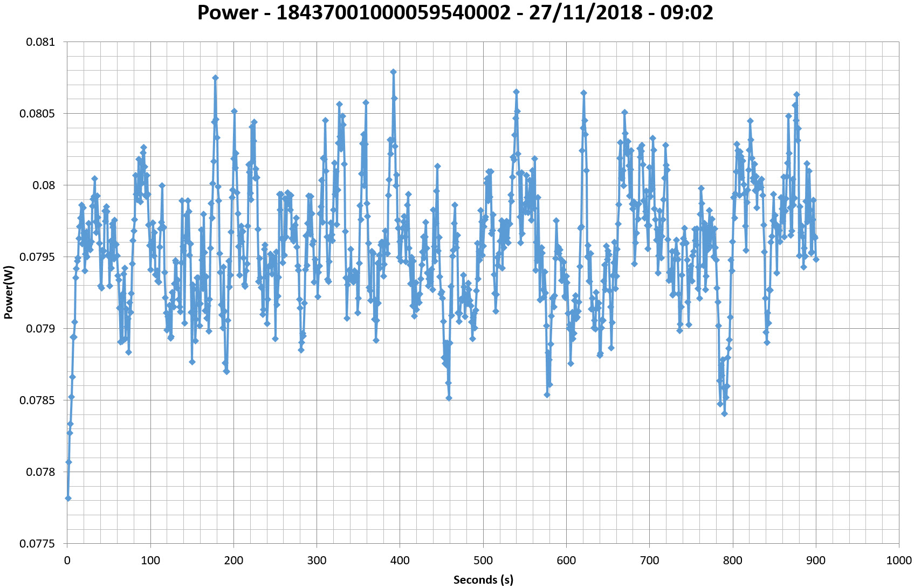914x588 pixels.
Task: Click the highest peak marker near 390 seconds
Action: (x=393, y=72)
